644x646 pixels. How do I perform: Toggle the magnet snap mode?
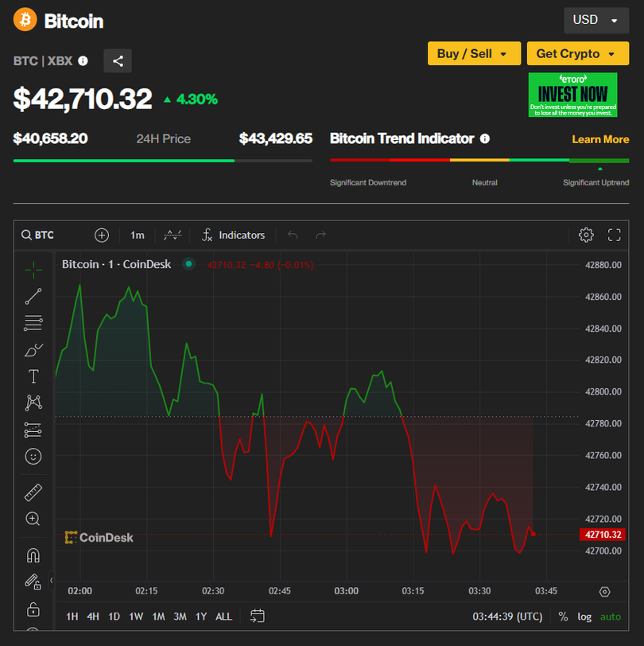(x=33, y=555)
